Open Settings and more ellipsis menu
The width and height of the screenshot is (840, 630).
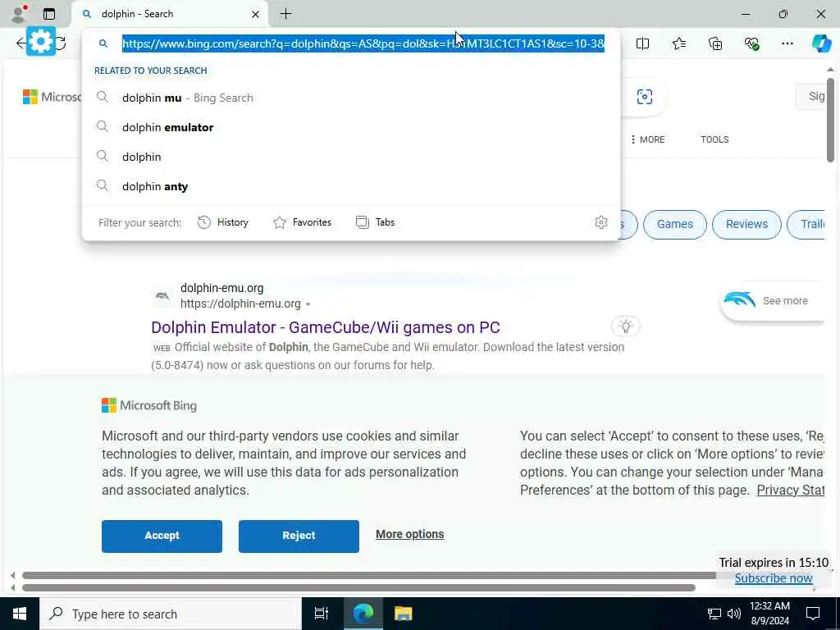pyautogui.click(x=787, y=43)
